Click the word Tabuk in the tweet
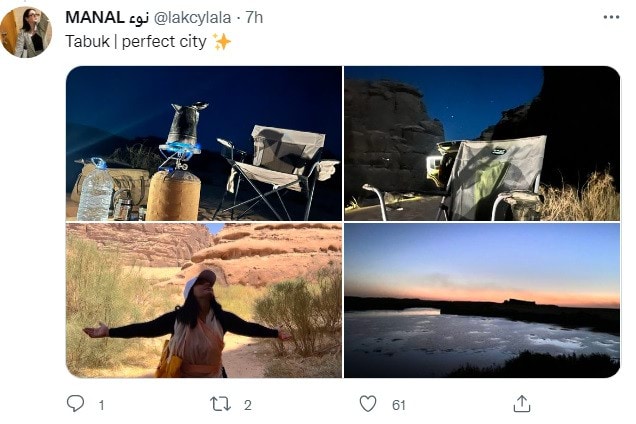Image resolution: width=636 pixels, height=424 pixels. coord(88,41)
